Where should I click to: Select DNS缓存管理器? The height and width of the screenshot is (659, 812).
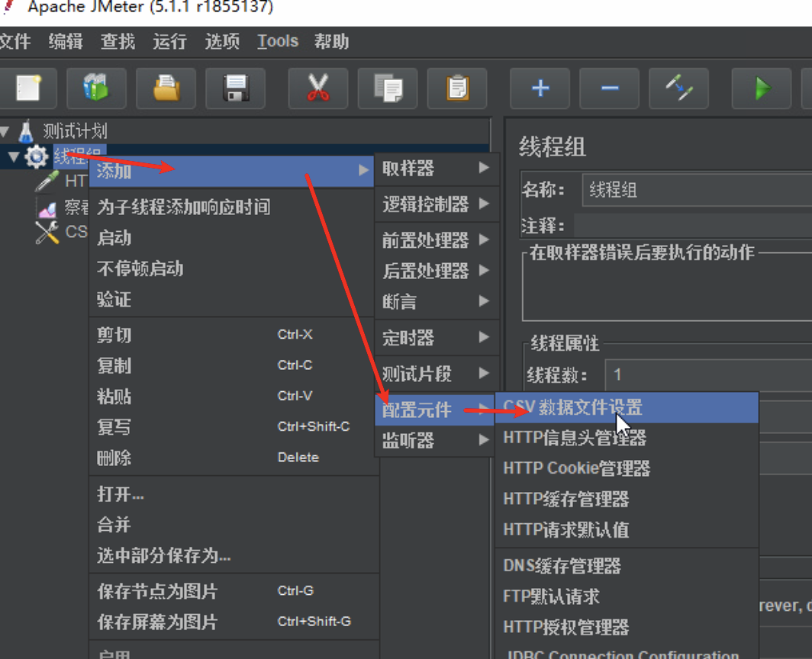pyautogui.click(x=627, y=566)
